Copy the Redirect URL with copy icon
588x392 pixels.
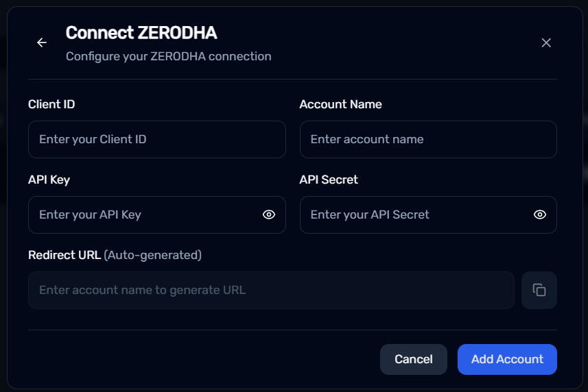(539, 290)
